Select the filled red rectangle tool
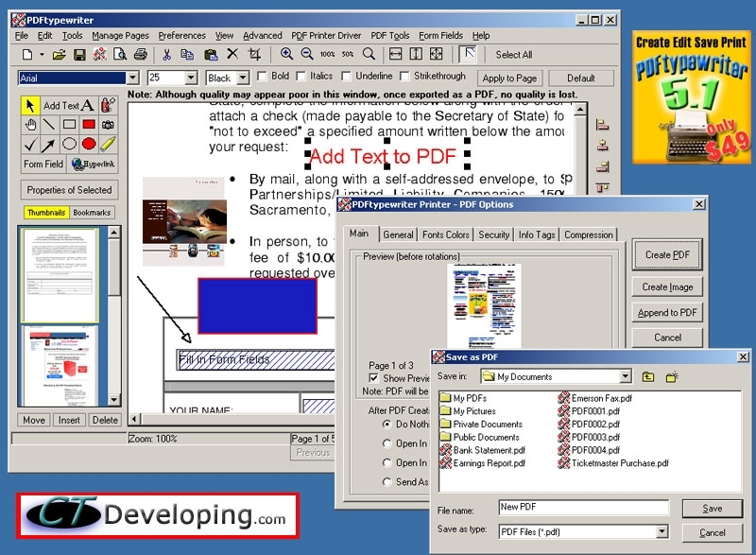The height and width of the screenshot is (555, 756). pyautogui.click(x=89, y=125)
